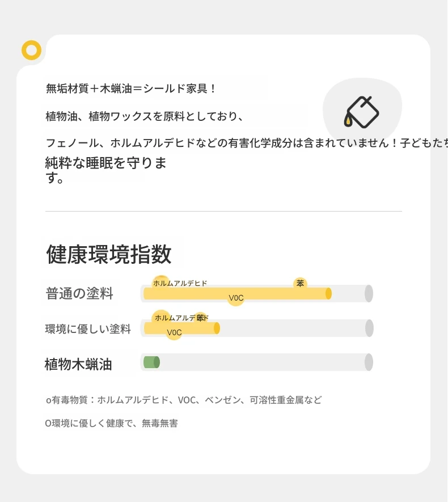Click the yellow 環境に優しい塗料 progress bar
Screen dimensions: 448x502
pos(182,328)
